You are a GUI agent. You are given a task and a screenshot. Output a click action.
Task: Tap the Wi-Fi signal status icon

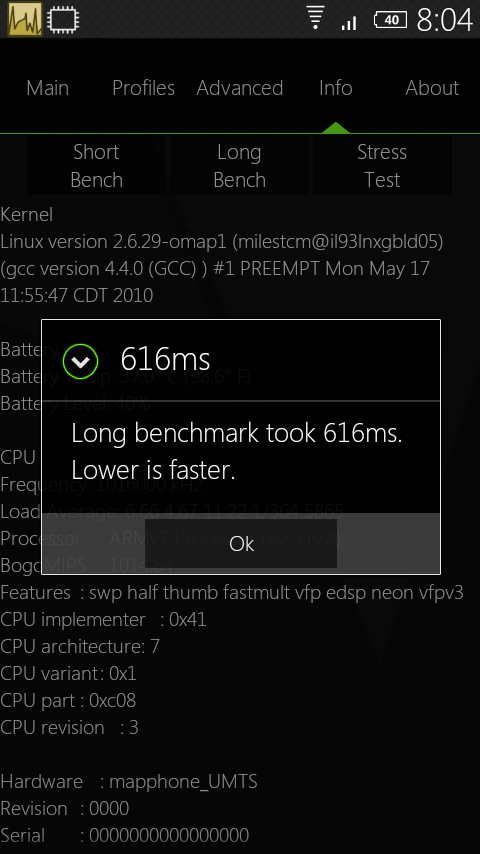[315, 17]
